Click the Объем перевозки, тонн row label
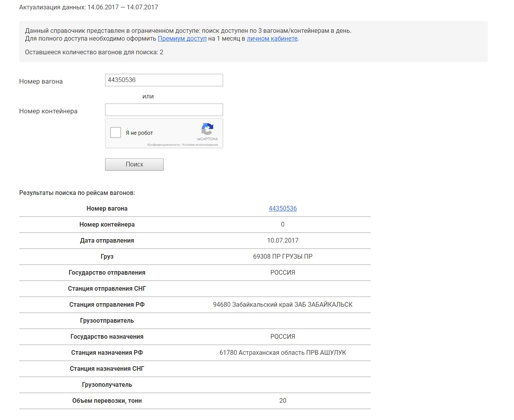 click(107, 401)
